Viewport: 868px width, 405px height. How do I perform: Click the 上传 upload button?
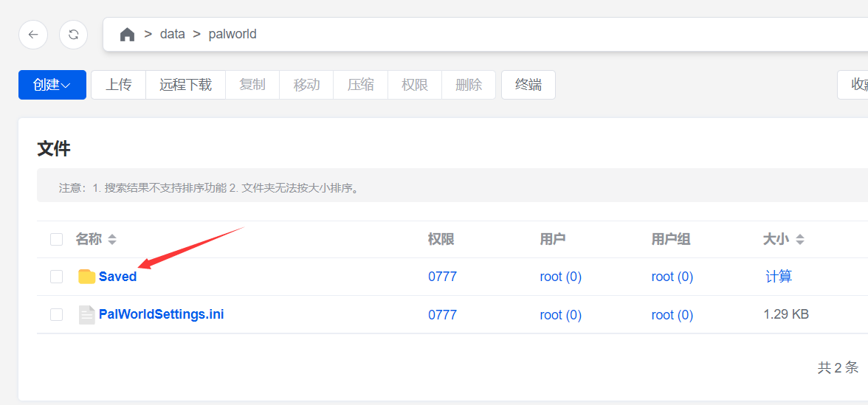click(x=118, y=85)
